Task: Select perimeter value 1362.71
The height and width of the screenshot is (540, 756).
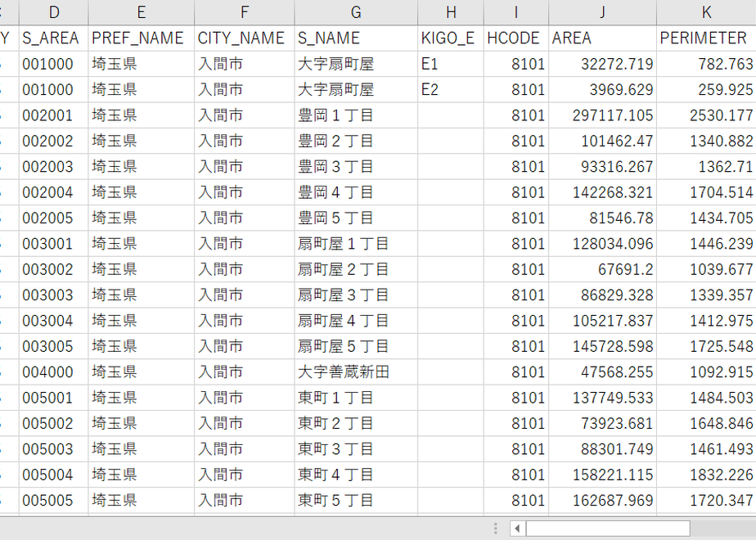Action: [706, 166]
